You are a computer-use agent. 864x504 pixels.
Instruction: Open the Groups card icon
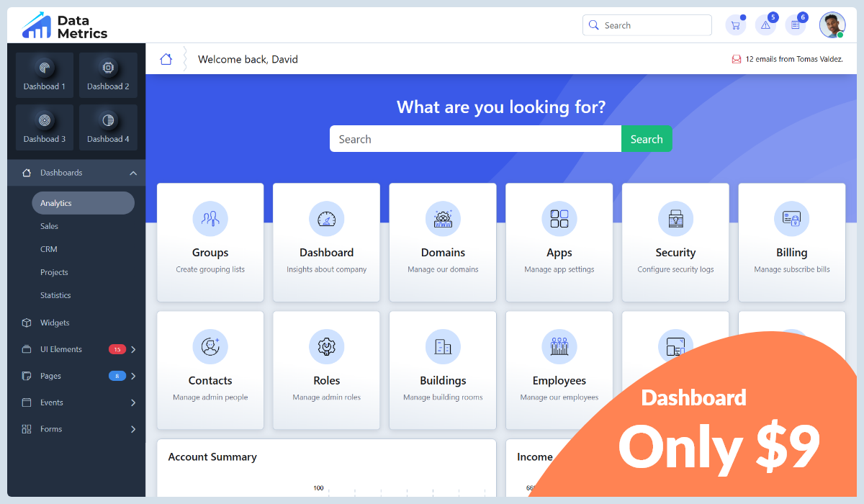tap(210, 218)
